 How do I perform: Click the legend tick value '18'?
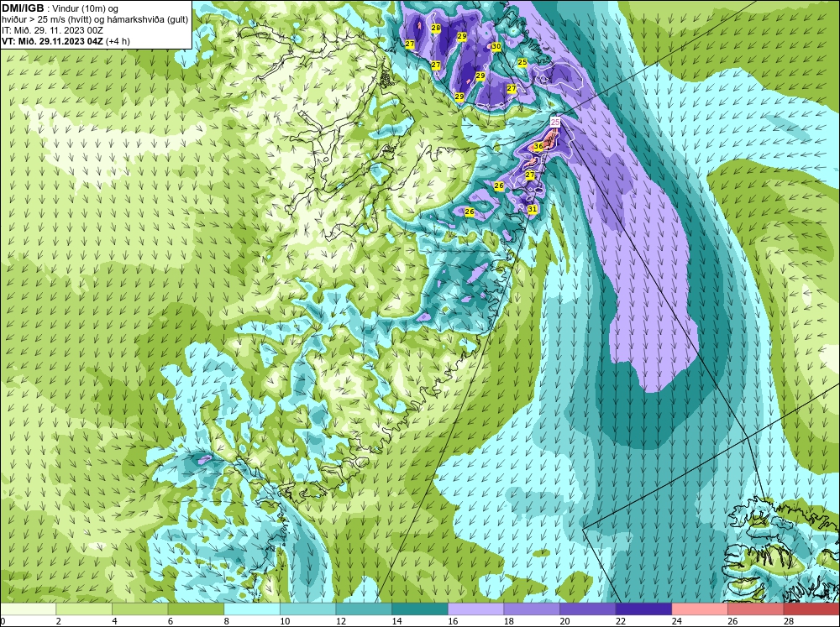coord(508,621)
